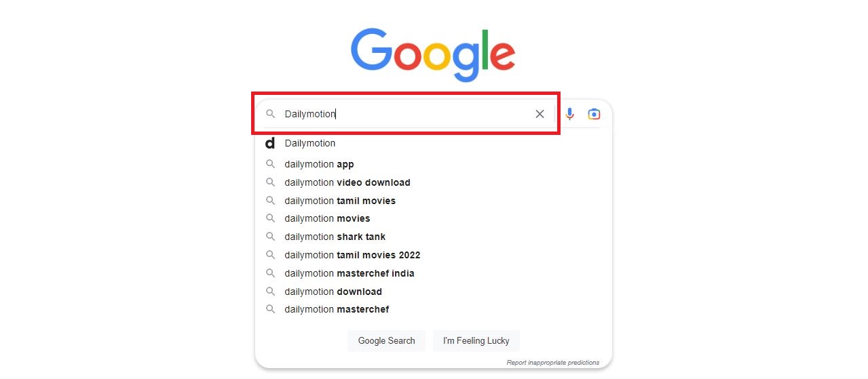
Task: Clear the search box text
Action: [540, 114]
